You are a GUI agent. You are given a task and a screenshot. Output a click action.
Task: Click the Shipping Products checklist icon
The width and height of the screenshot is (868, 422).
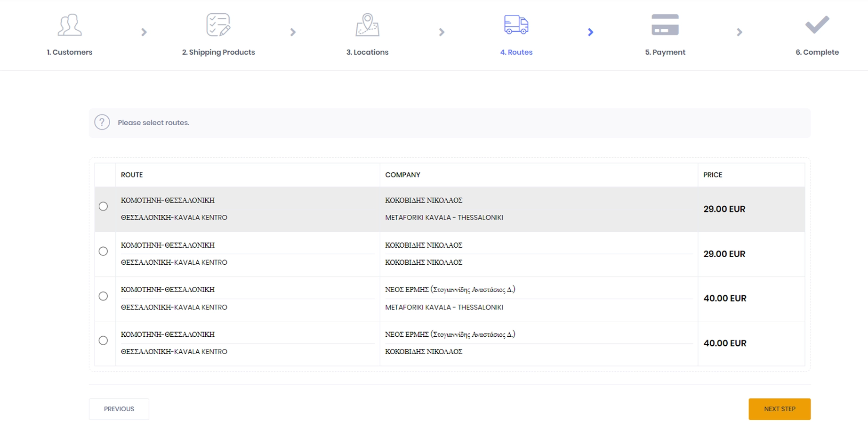(x=218, y=25)
